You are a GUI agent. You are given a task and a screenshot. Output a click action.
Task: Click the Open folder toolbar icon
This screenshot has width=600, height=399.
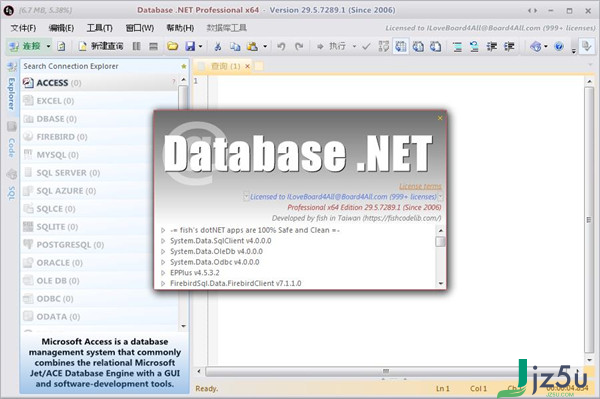pos(172,47)
